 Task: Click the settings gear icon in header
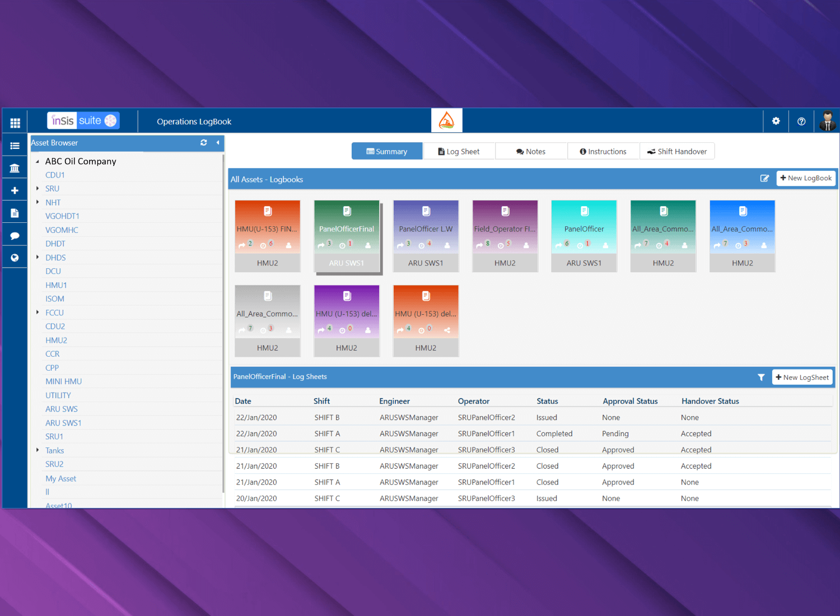776,121
